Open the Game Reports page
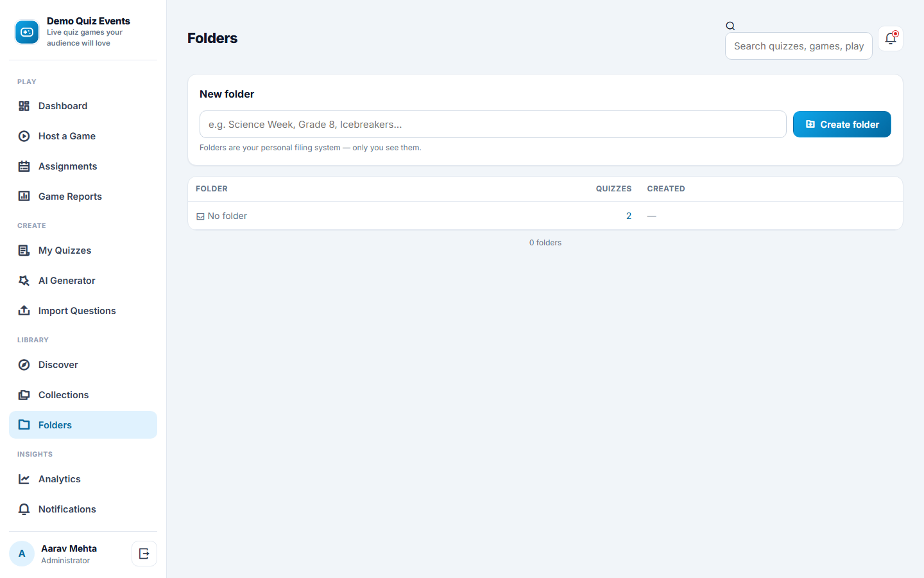924x578 pixels. pos(83,197)
